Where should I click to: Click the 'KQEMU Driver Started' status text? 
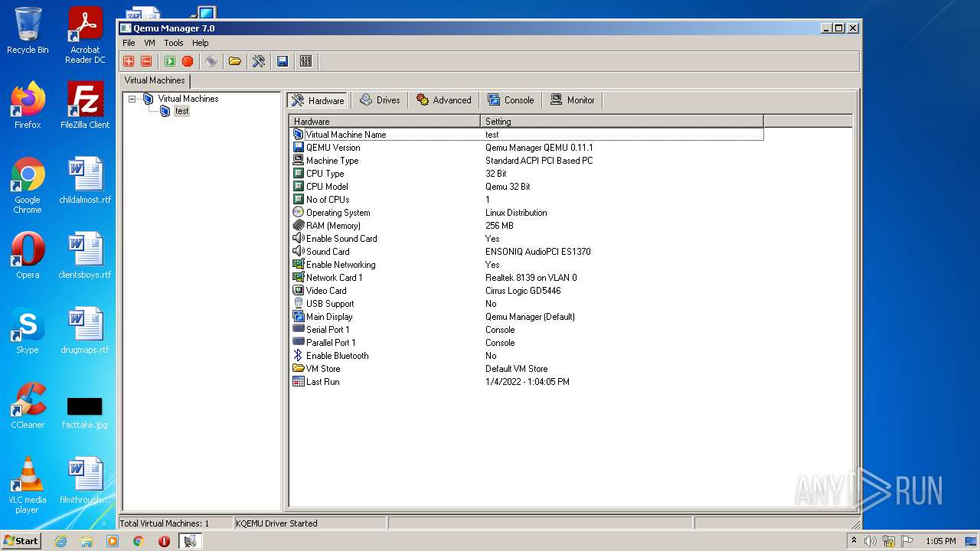click(x=276, y=523)
